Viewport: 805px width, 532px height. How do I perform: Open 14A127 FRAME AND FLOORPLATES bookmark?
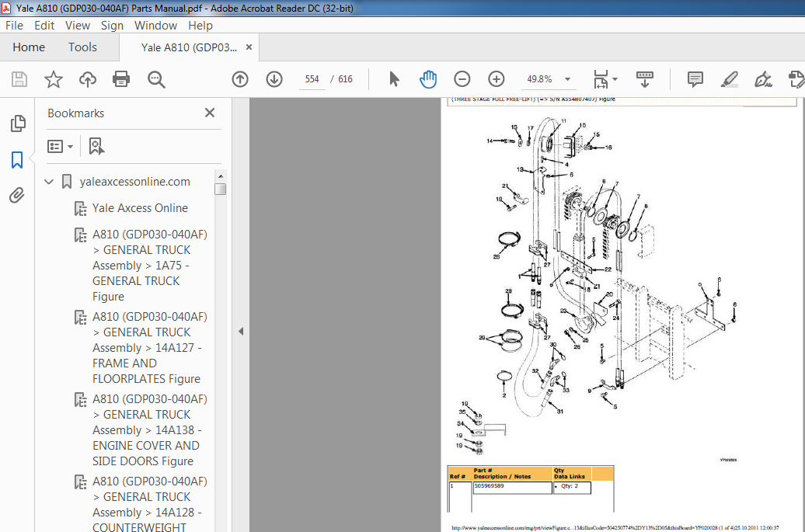(149, 347)
